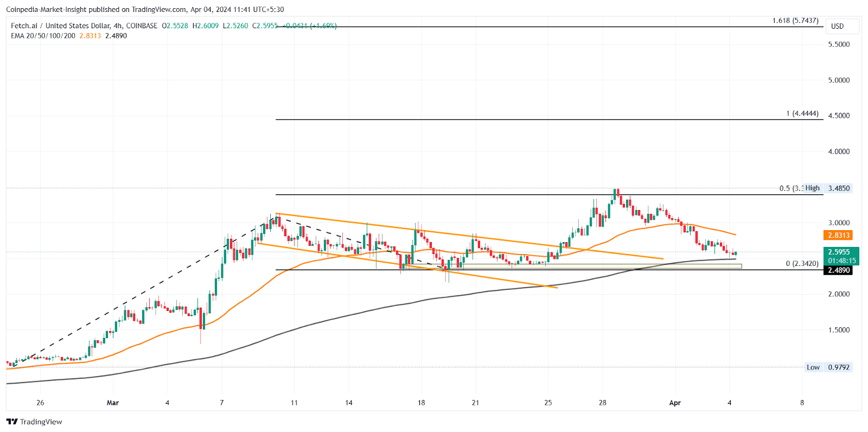Click the 1 (4.4444) Fibonacci label

coord(802,113)
